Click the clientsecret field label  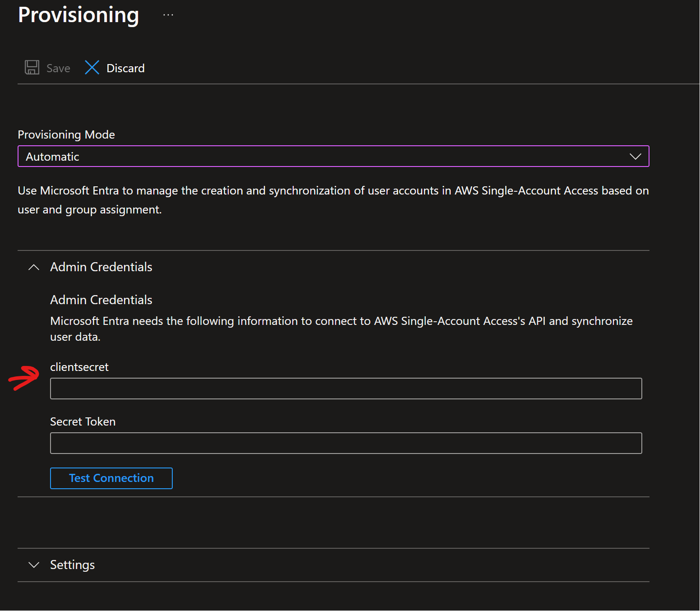(x=79, y=367)
